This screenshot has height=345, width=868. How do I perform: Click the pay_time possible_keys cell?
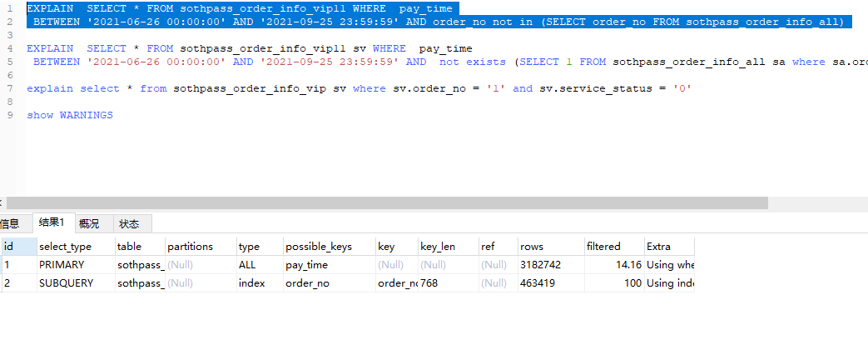click(x=330, y=264)
